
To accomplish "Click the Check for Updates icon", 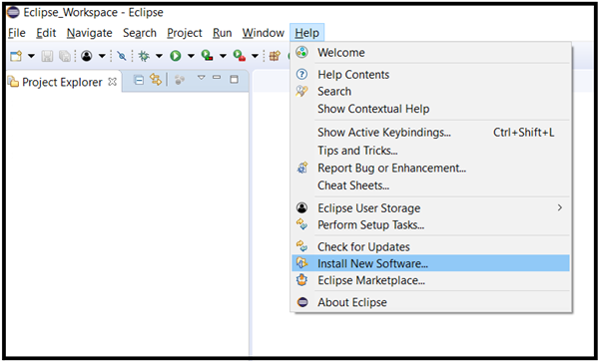I will click(302, 246).
